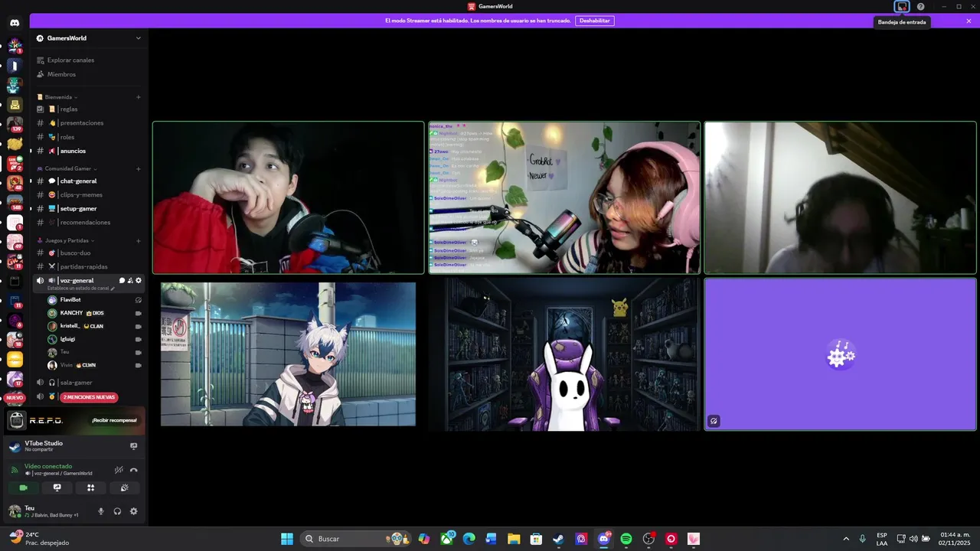Open voz-general channel settings gear
Image resolution: width=980 pixels, height=551 pixels.
tap(139, 281)
